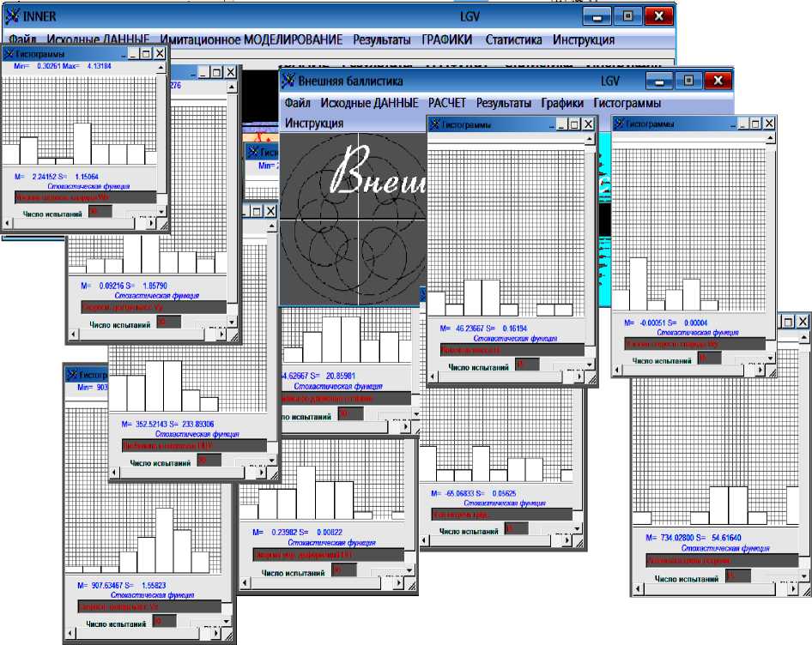Click red function-name field in M=46.23667 window

click(x=512, y=350)
